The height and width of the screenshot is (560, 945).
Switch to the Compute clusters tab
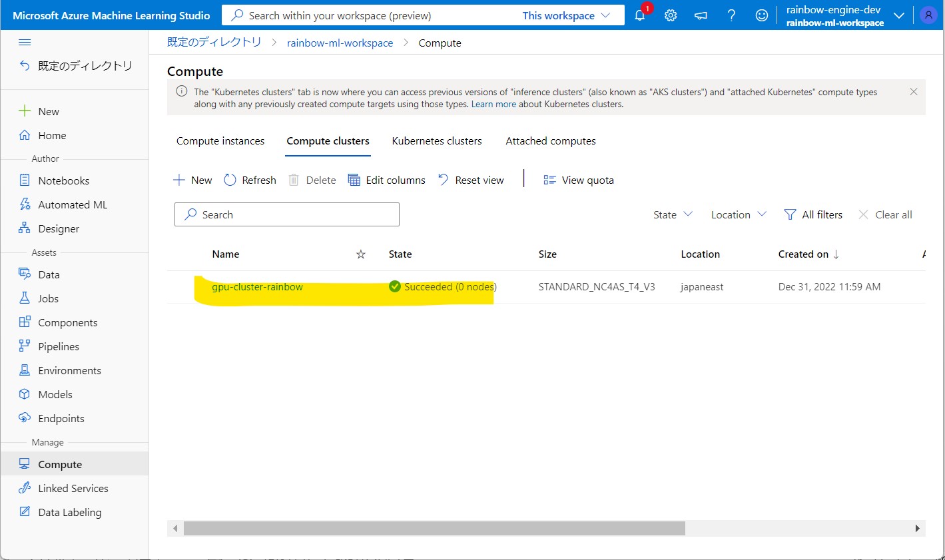(328, 141)
